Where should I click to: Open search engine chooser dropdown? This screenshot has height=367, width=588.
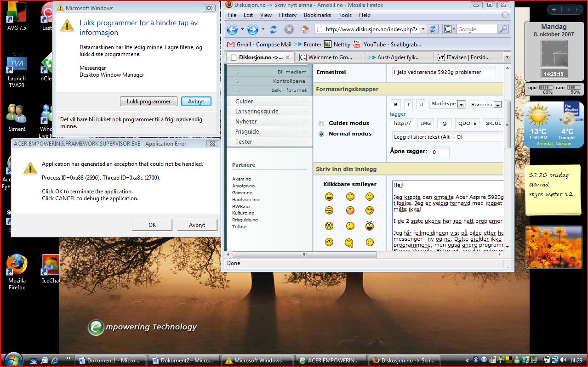tap(449, 29)
